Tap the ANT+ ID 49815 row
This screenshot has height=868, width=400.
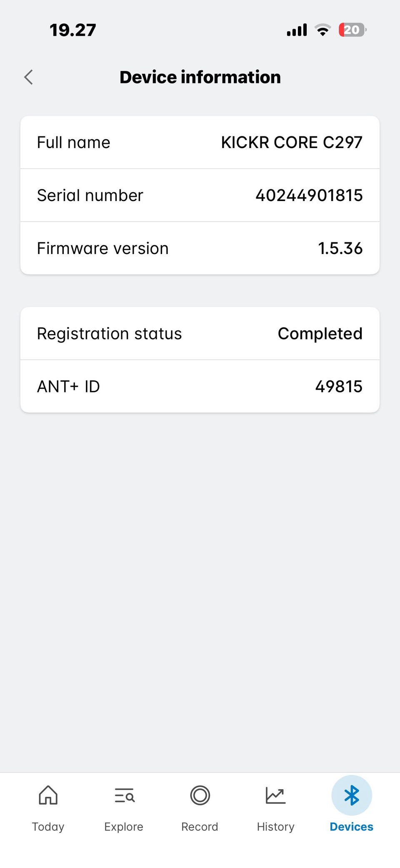pos(200,386)
